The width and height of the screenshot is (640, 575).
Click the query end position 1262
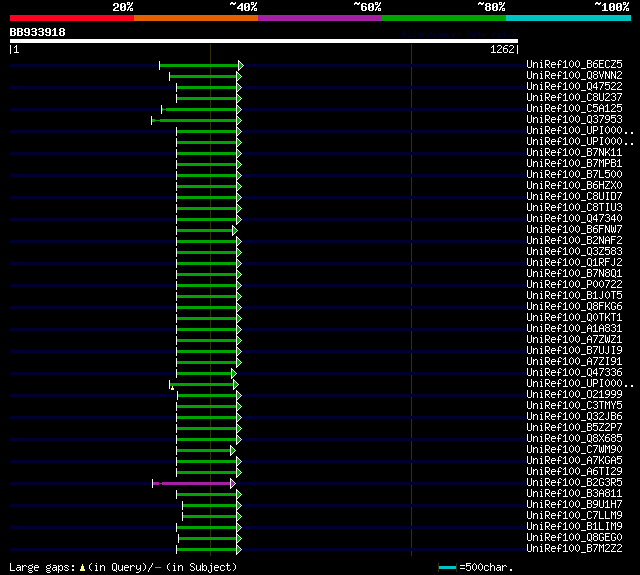click(x=502, y=49)
